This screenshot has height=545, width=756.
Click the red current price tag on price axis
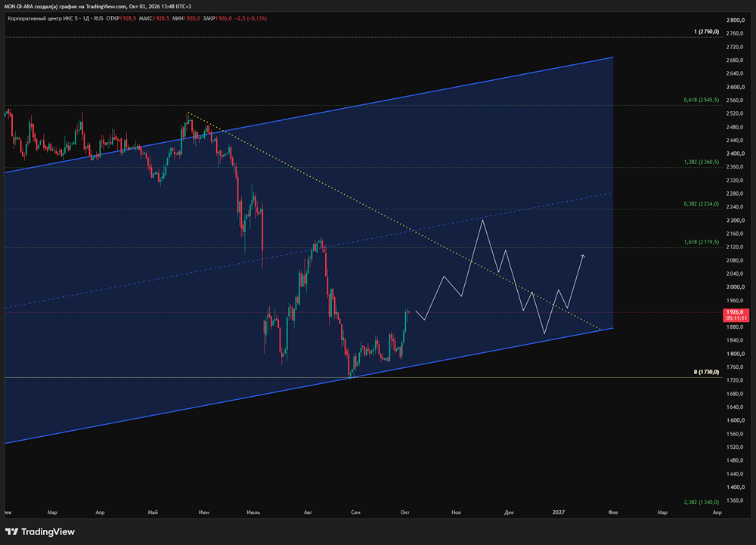736,315
